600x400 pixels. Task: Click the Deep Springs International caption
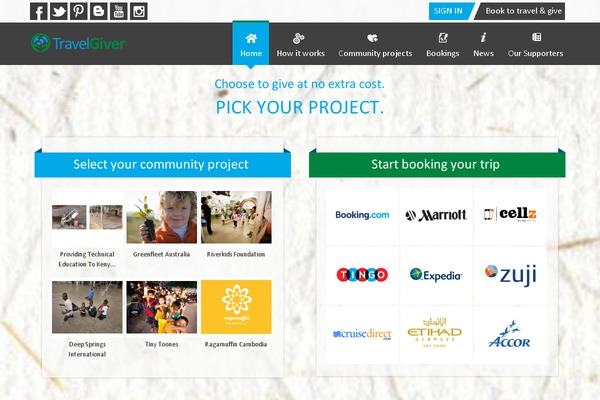pos(87,349)
